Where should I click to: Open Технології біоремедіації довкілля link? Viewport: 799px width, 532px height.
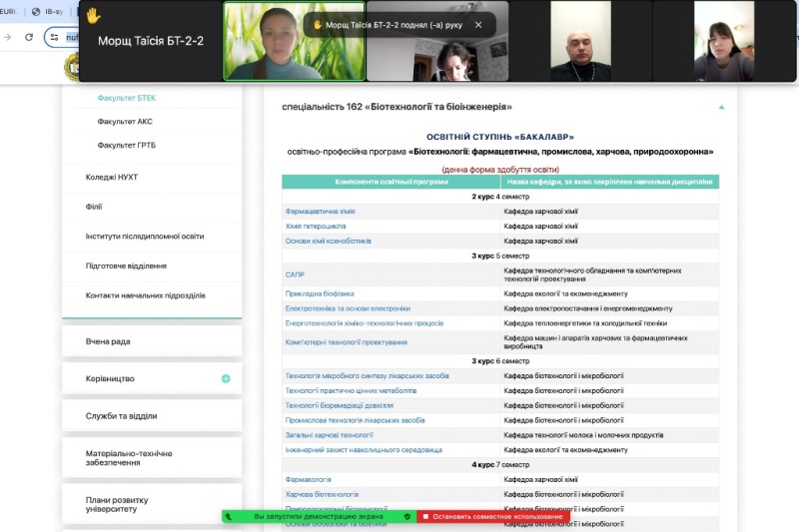(340, 405)
